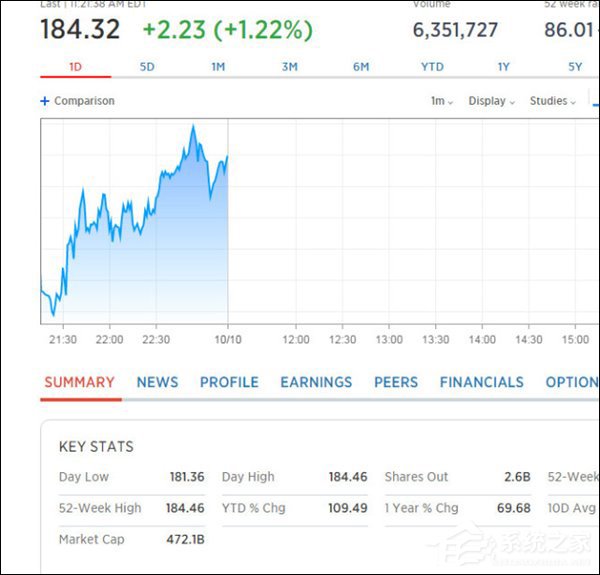Viewport: 600px width, 575px height.
Task: Show the 3M chart range
Action: [x=290, y=67]
